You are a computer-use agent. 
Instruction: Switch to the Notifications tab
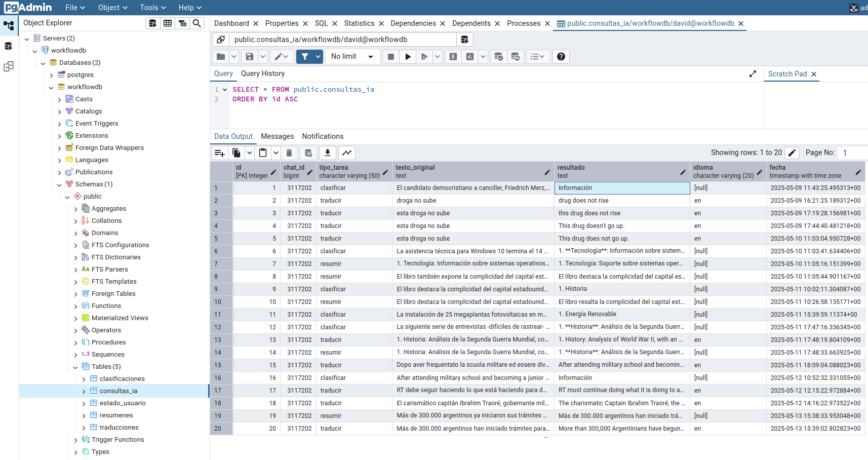point(323,136)
